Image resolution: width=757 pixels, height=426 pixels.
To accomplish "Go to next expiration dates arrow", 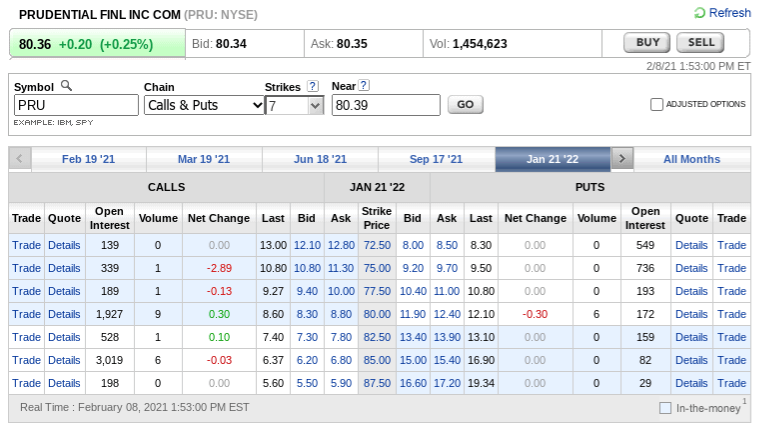I will (x=622, y=159).
